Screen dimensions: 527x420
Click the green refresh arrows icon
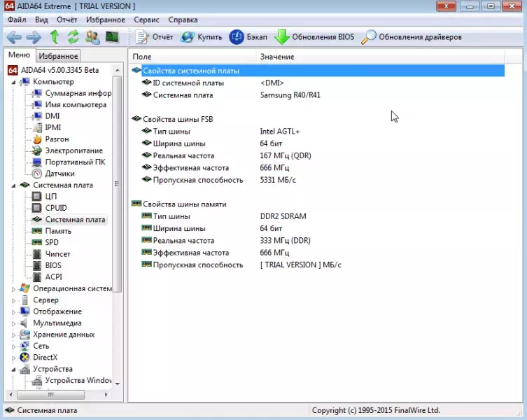click(73, 37)
